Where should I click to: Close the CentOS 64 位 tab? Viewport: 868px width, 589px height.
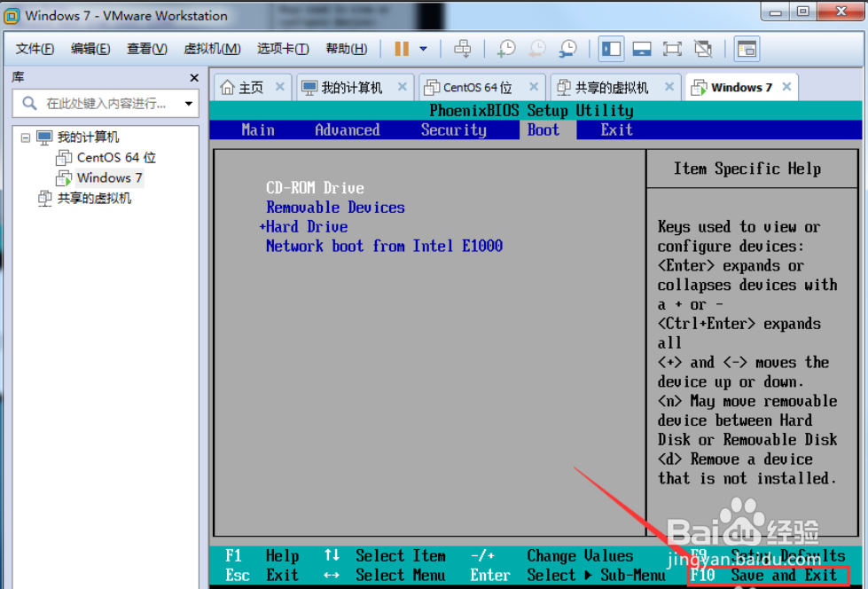coord(534,86)
